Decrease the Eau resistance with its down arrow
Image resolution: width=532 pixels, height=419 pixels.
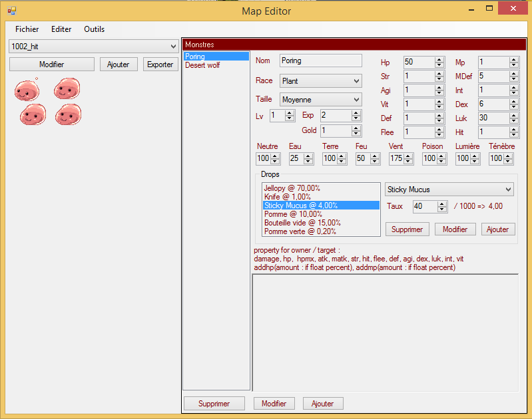(x=308, y=162)
